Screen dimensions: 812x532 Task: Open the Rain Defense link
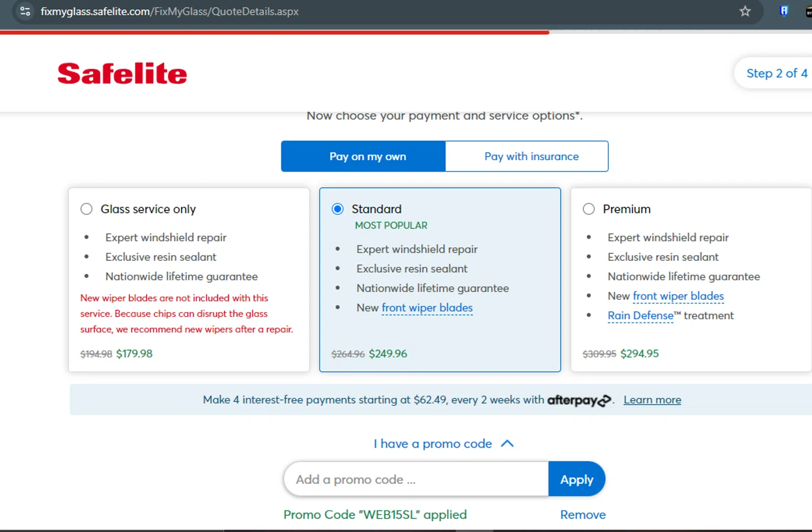[640, 316]
